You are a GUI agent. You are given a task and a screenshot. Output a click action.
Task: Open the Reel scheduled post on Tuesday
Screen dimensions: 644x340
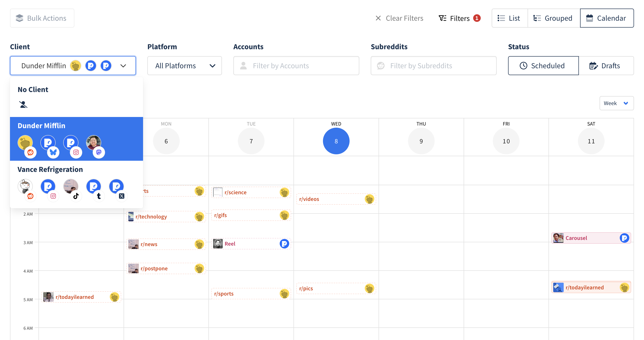point(251,244)
